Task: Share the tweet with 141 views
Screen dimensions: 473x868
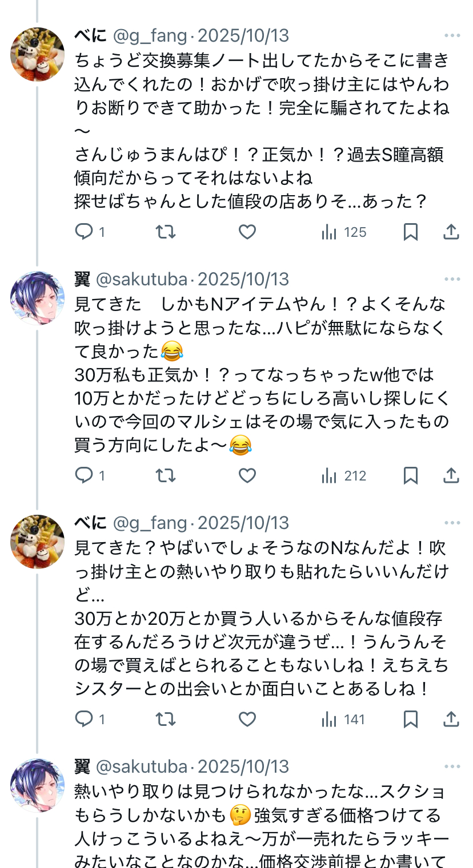Action: coord(451,719)
